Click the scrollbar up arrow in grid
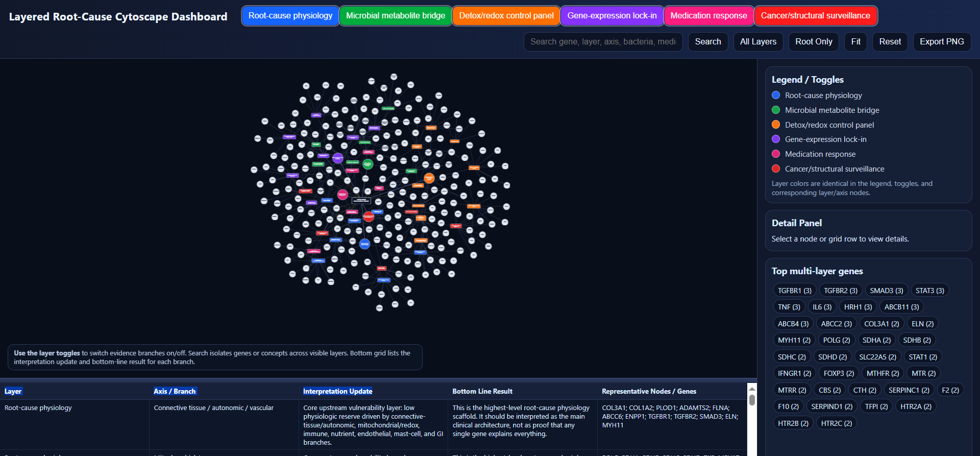 click(x=752, y=389)
